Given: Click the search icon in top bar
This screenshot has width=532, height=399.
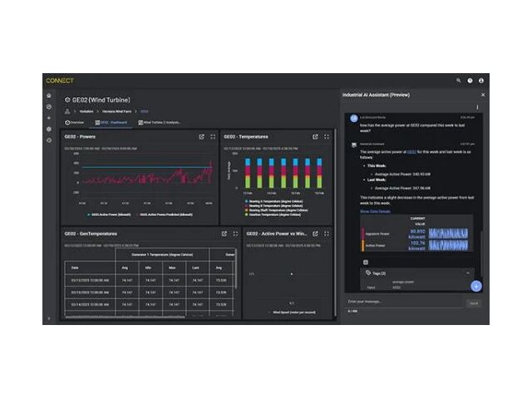Looking at the screenshot, I should tap(458, 81).
